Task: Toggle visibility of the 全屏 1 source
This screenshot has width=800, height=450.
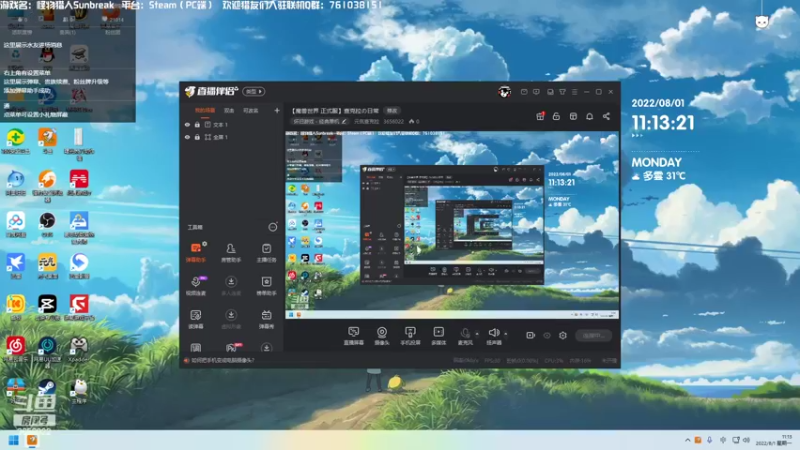Action: [x=187, y=137]
